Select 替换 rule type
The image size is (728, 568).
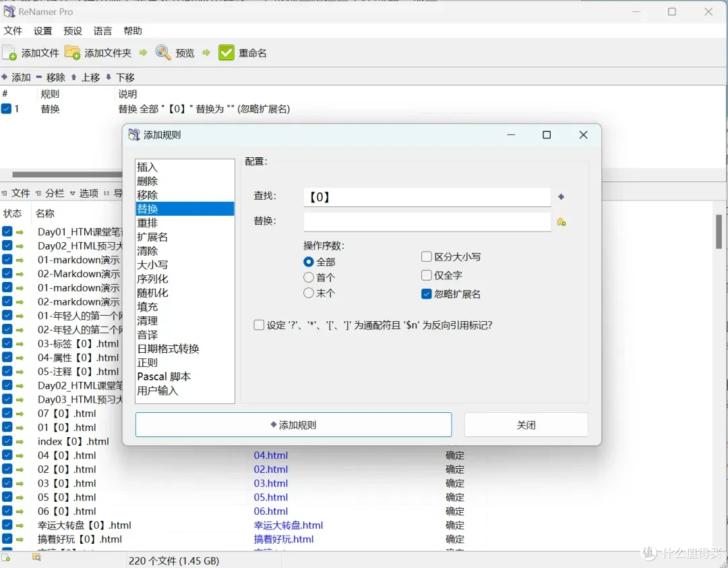pyautogui.click(x=185, y=208)
